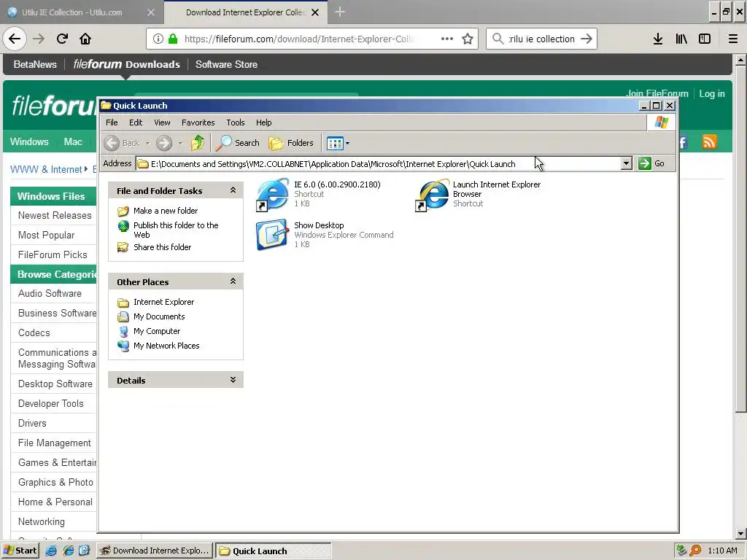Image resolution: width=747 pixels, height=560 pixels.
Task: Open Firefox library icon
Action: coord(681,39)
